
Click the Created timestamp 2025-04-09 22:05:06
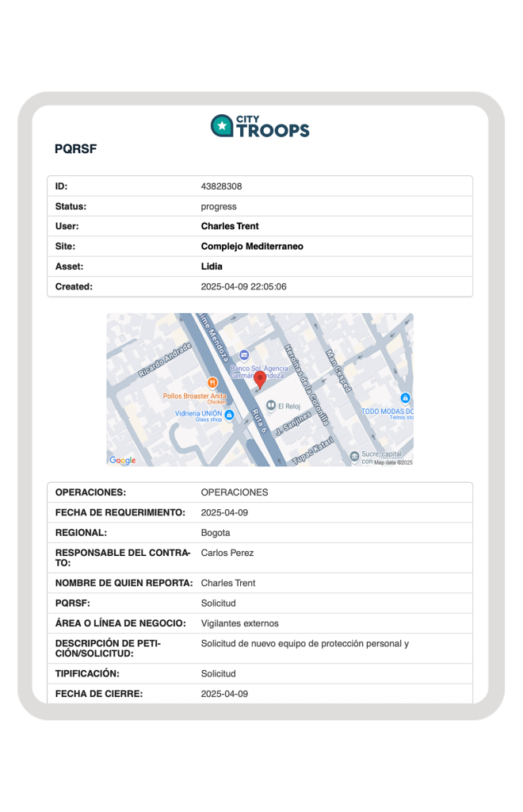tap(243, 287)
